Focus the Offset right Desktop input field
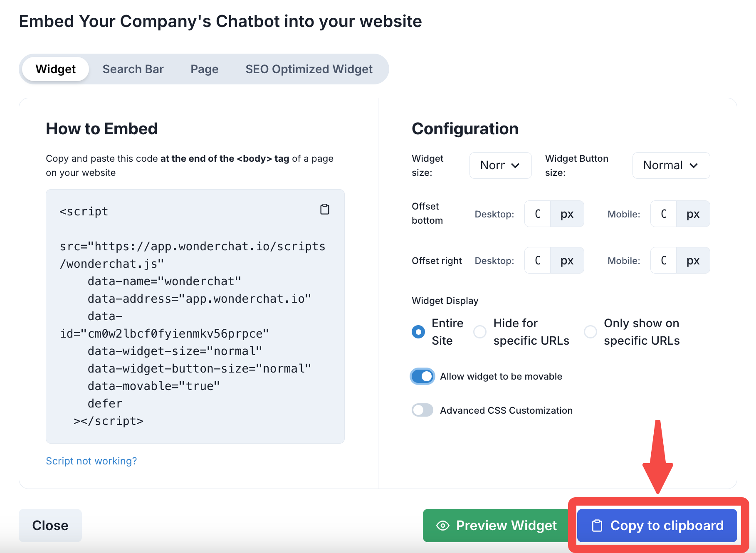Image resolution: width=756 pixels, height=553 pixels. tap(538, 261)
